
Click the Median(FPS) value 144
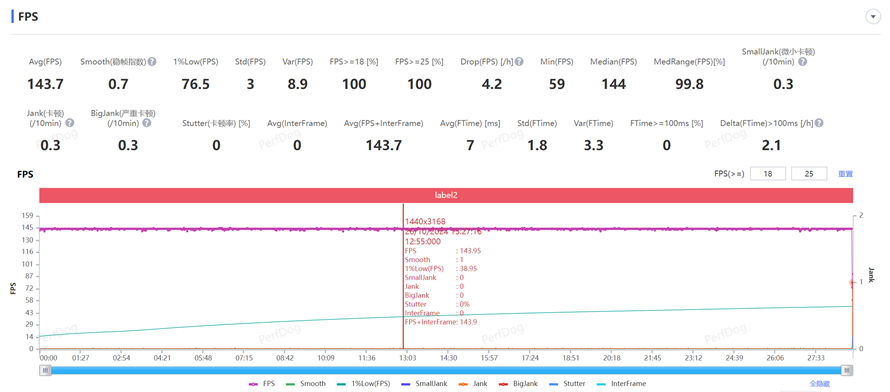(x=614, y=85)
